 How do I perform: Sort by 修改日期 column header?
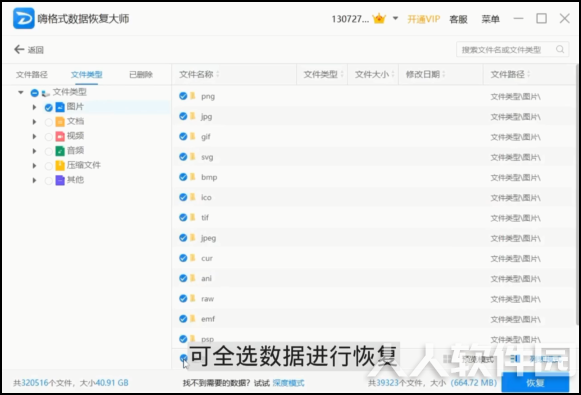point(425,74)
